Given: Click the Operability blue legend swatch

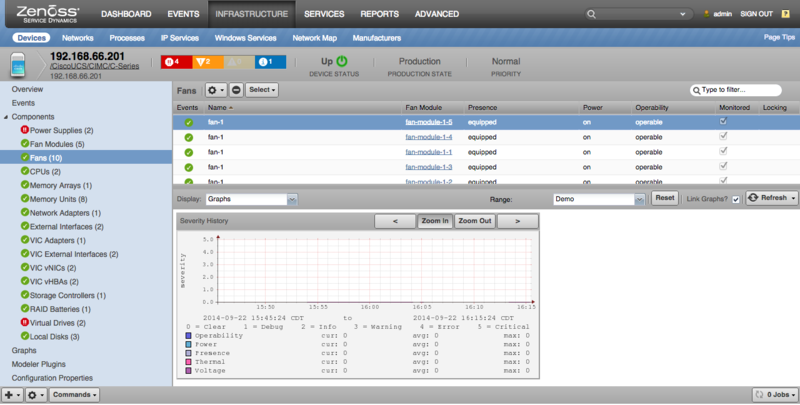Looking at the screenshot, I should pos(188,336).
